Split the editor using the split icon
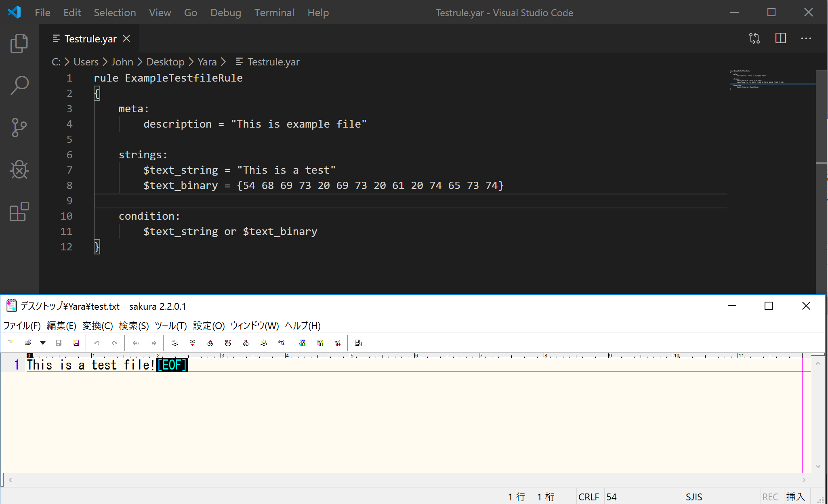 [781, 38]
